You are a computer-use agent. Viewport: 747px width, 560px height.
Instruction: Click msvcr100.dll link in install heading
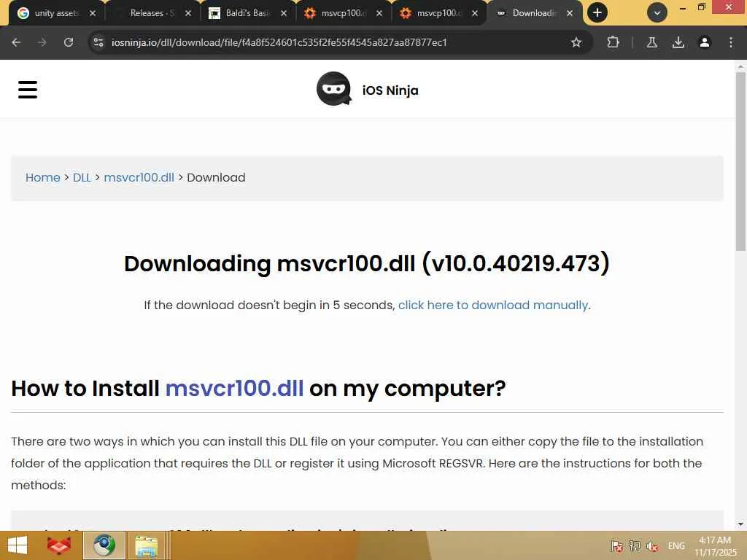[x=234, y=388]
